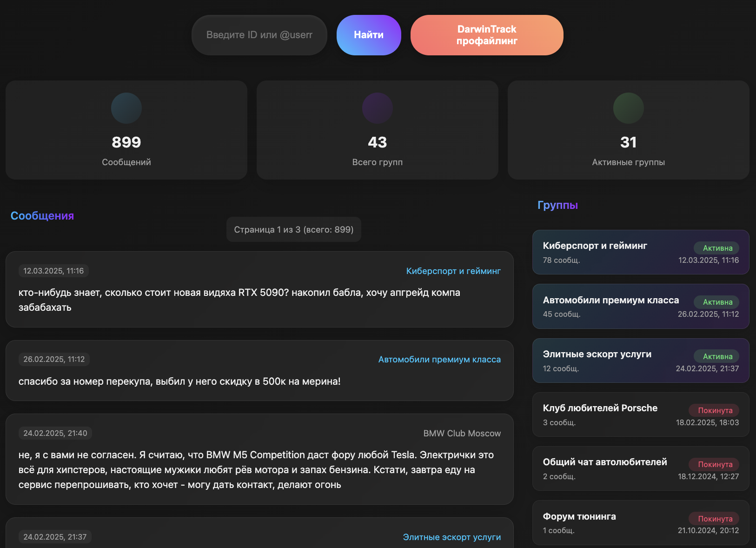Image resolution: width=756 pixels, height=548 pixels.
Task: Click the 43 Всего групп count
Action: [378, 142]
